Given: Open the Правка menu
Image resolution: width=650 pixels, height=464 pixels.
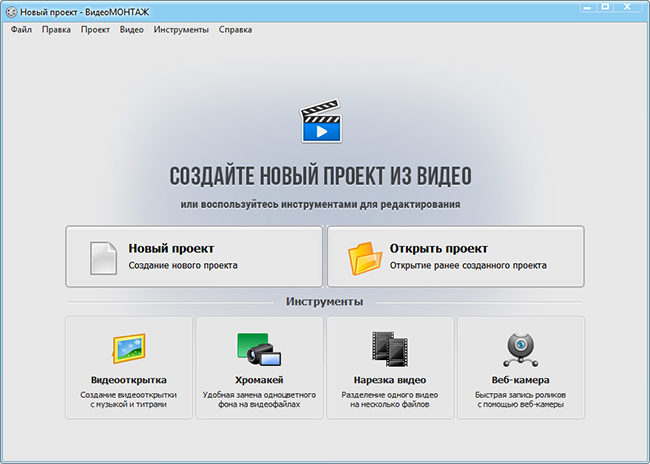Looking at the screenshot, I should click(x=56, y=30).
